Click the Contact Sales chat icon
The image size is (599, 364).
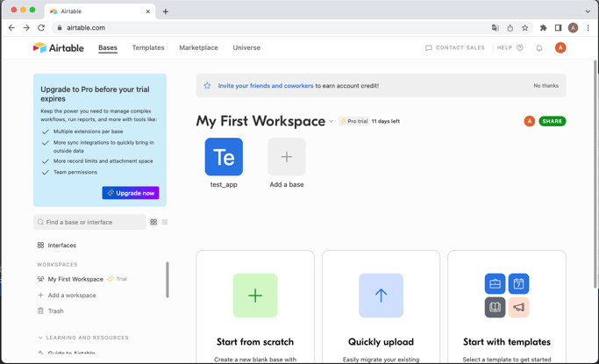click(429, 47)
